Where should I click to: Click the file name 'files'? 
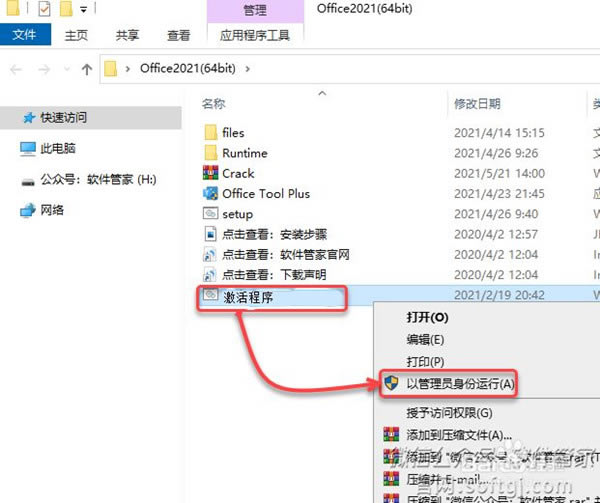coord(233,133)
